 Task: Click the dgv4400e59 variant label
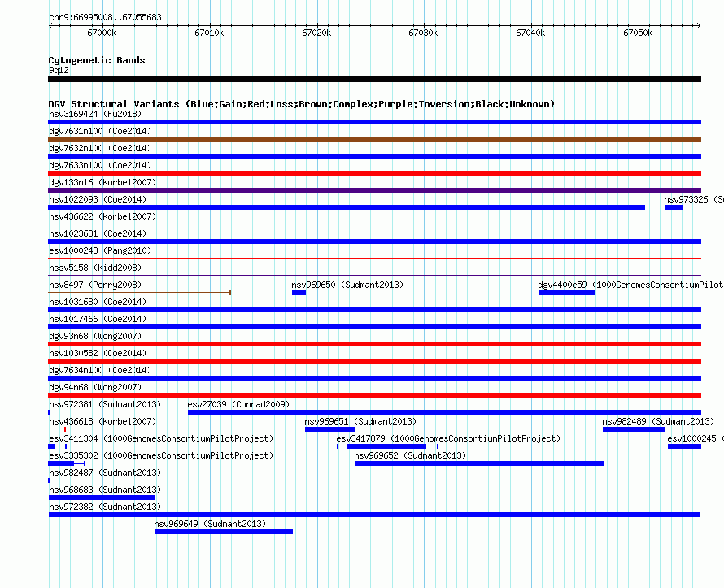(630, 285)
